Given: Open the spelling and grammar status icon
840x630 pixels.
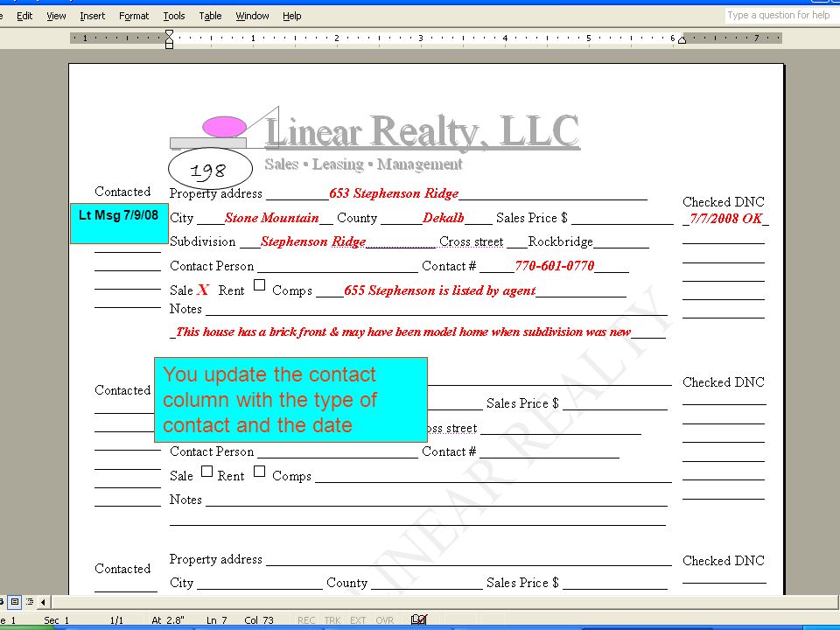Looking at the screenshot, I should click(x=419, y=619).
